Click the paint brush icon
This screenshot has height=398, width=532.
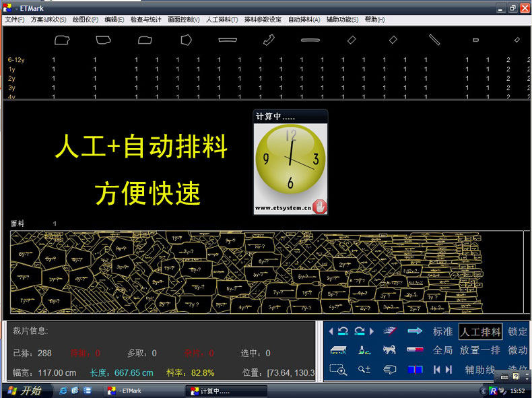(364, 350)
